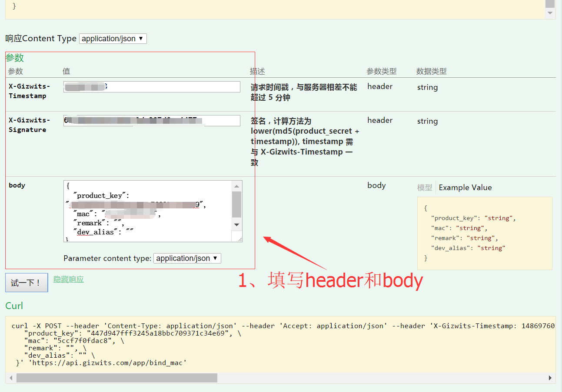The image size is (562, 392).
Task: Click the Curl horizontal scrollbar thumb
Action: 116,378
